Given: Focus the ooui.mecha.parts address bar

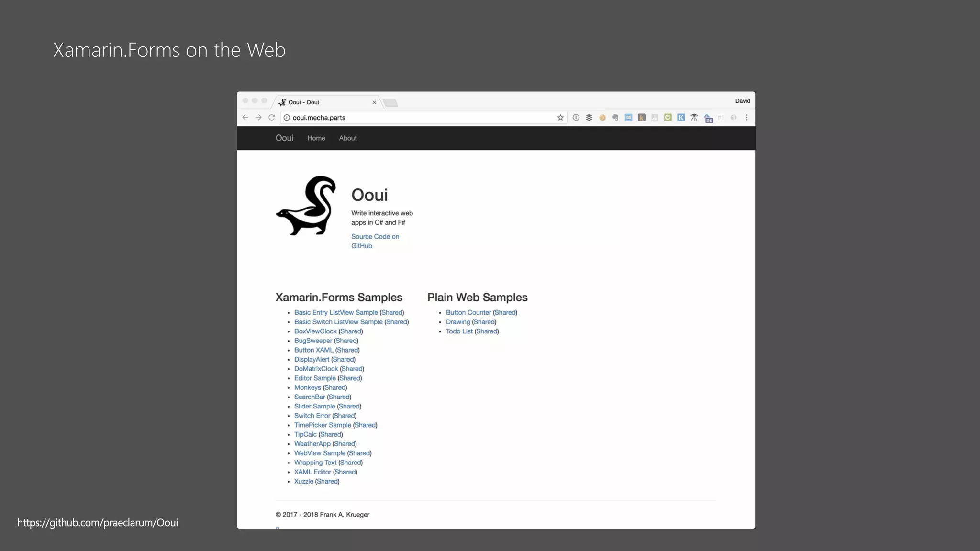Looking at the screenshot, I should click(423, 118).
